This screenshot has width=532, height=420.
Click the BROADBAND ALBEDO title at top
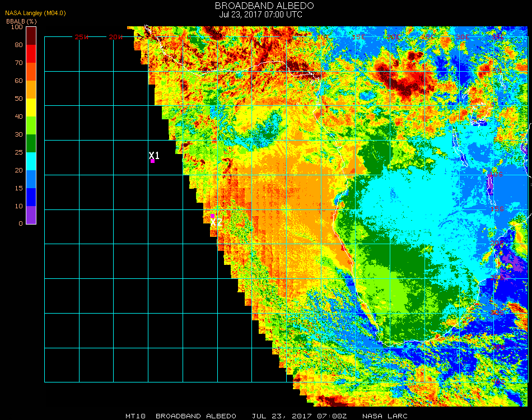click(264, 6)
